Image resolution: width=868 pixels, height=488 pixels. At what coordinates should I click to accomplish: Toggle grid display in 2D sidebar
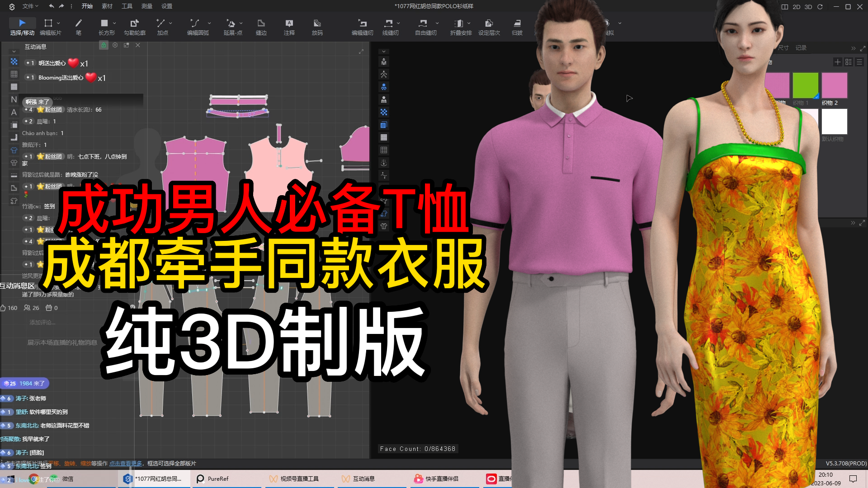coord(14,74)
